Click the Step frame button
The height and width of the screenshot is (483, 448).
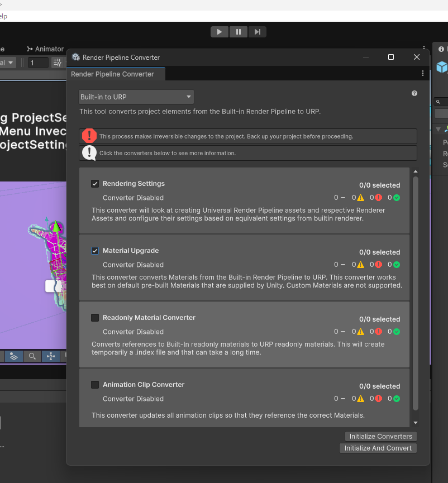pos(257,32)
